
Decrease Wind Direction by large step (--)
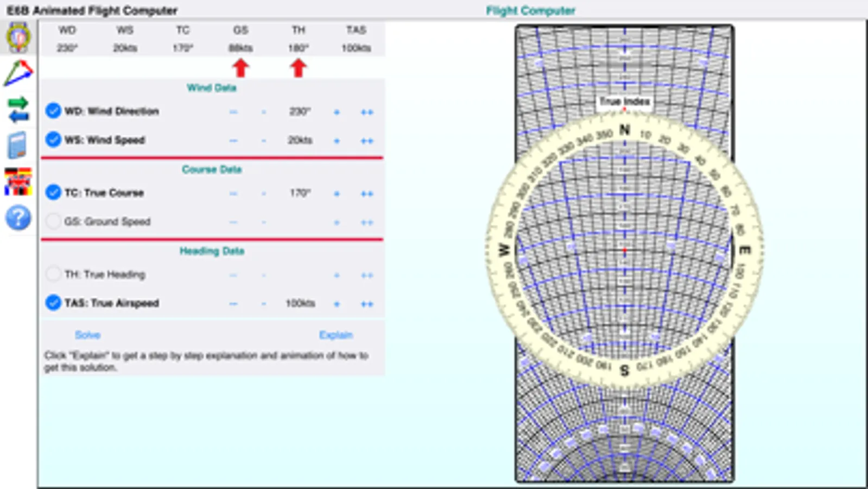point(233,112)
